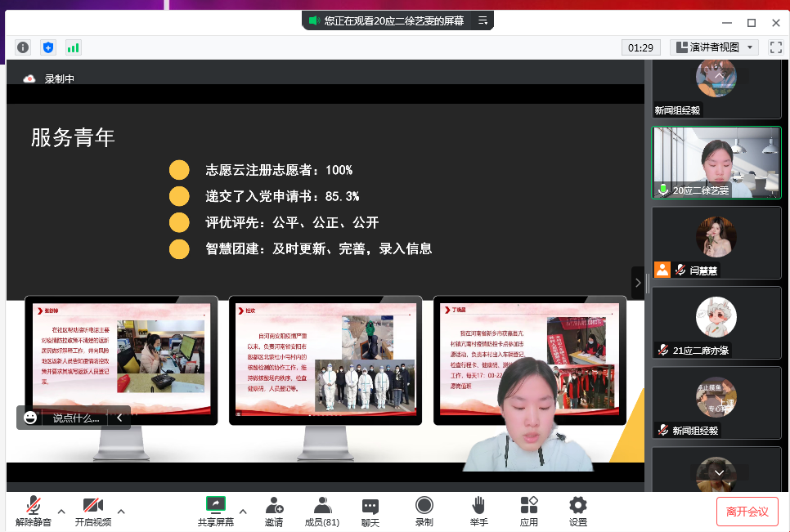
Task: Raise hand with 举手 icon
Action: point(478,512)
